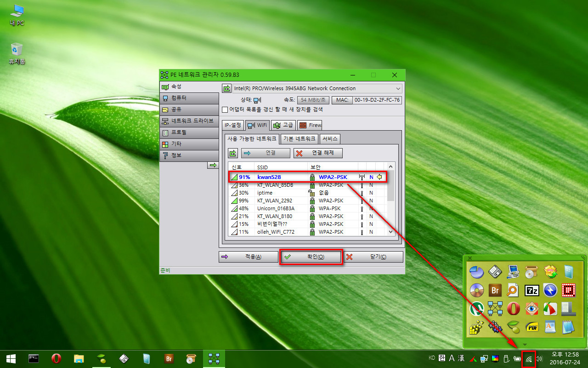Screen dimensions: 588x368
Task: Click the wireless signal tray icon
Action: (x=529, y=359)
